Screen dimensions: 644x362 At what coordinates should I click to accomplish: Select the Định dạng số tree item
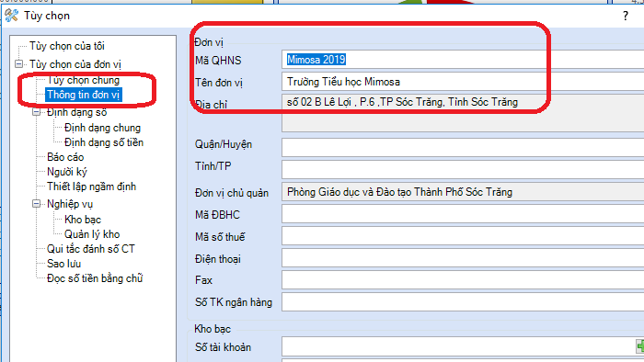(76, 112)
